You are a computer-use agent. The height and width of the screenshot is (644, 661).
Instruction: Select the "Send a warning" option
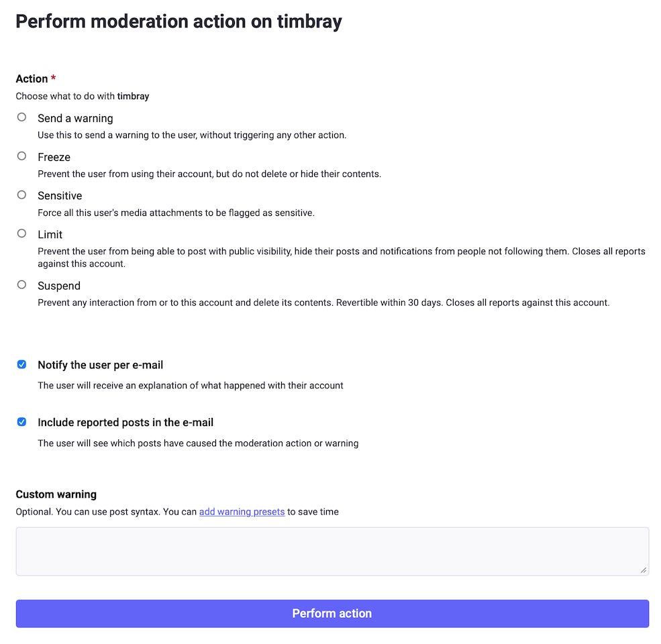(x=21, y=117)
